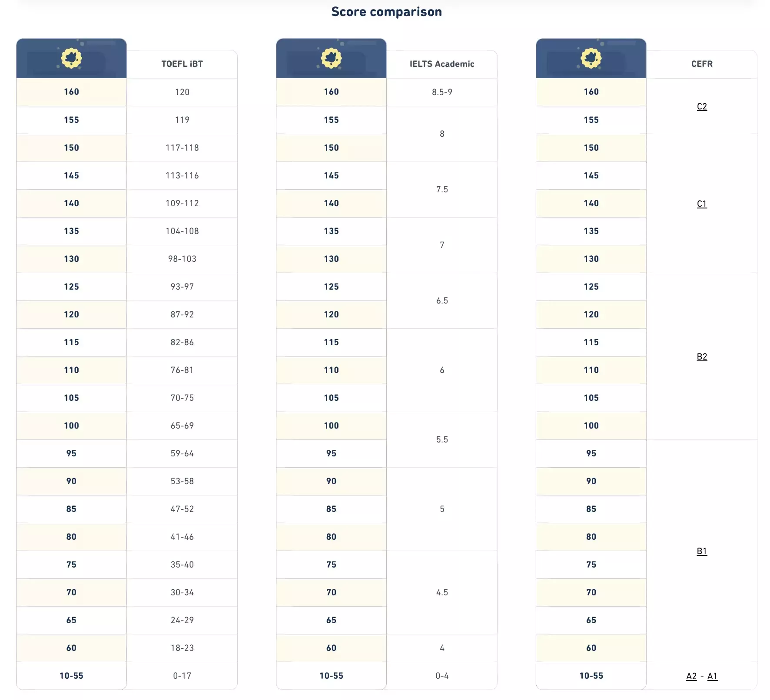Follow the B2 CEFR level link
This screenshot has height=700, width=770.
[x=702, y=357]
